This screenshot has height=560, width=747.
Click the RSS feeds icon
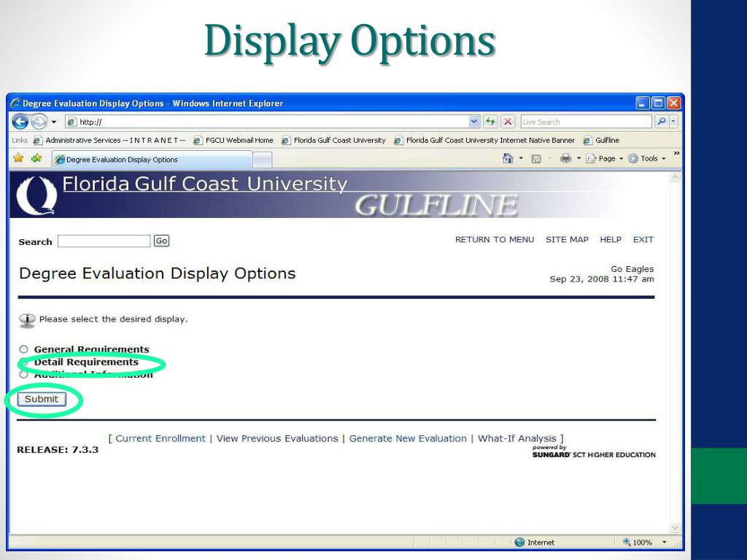click(536, 158)
